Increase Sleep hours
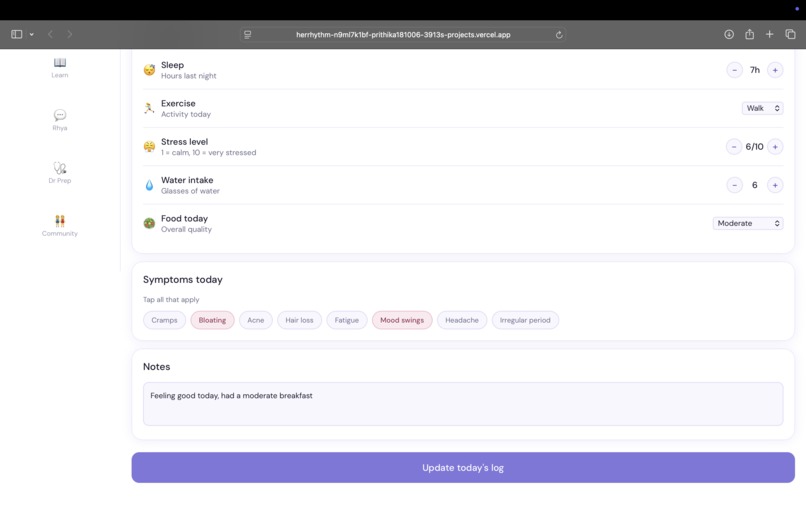Screen dimensions: 806x524 (775, 70)
